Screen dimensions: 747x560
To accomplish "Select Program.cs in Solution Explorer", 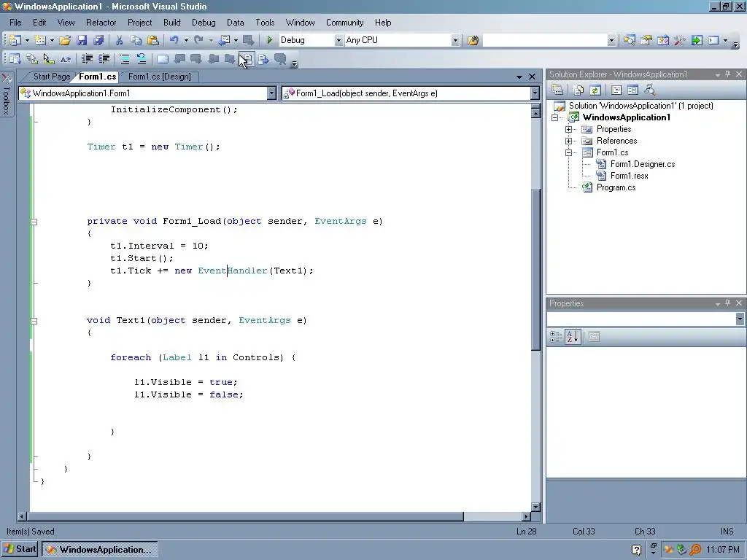I will click(x=616, y=187).
